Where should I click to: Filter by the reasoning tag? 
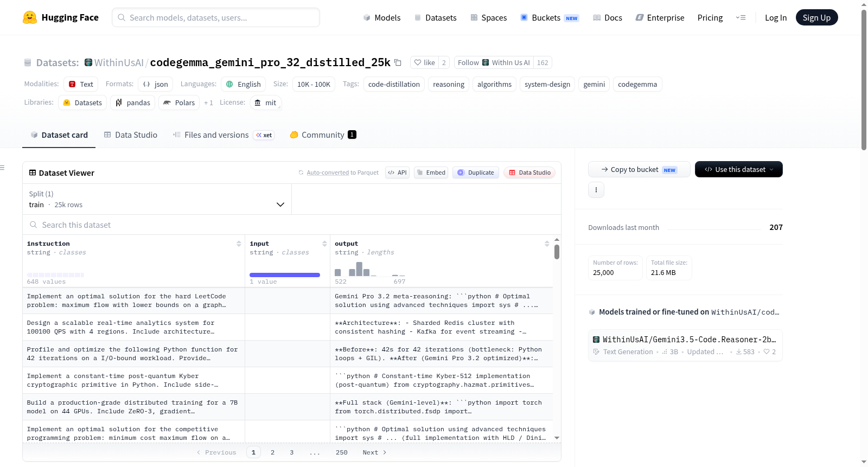[449, 84]
